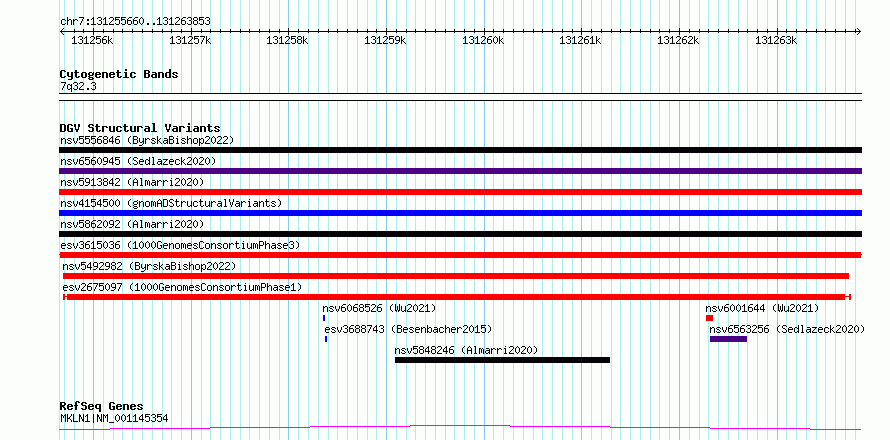
Task: Click the 131258k ruler label
Action: [x=288, y=40]
